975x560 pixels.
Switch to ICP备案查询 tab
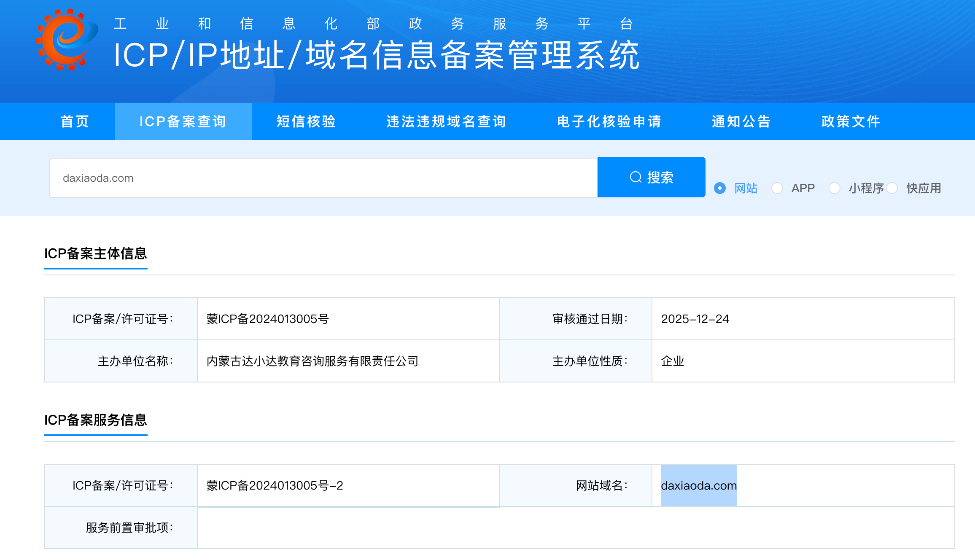pyautogui.click(x=183, y=121)
